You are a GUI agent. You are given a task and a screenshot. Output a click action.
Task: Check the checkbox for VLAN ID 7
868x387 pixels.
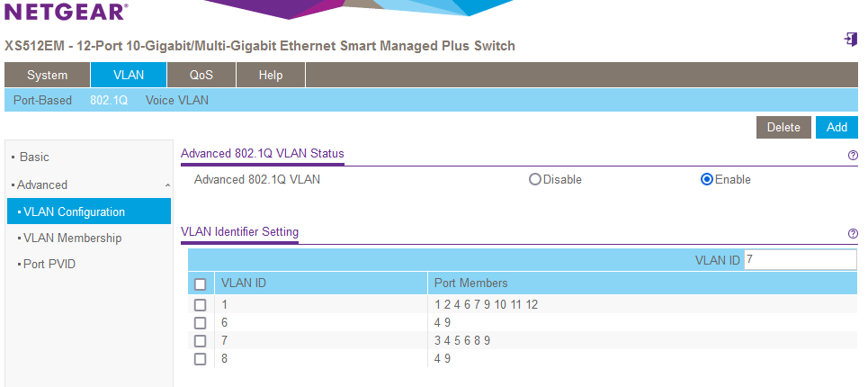pos(201,340)
